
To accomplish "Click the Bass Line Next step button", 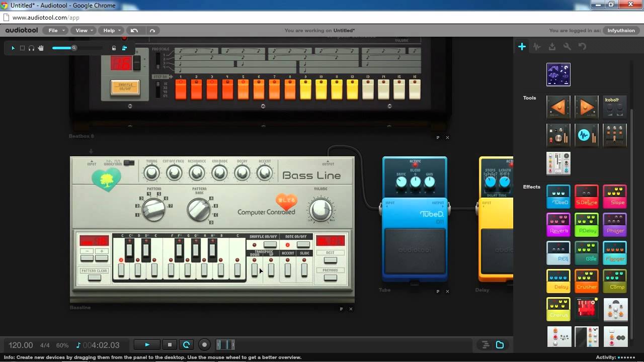I will [x=330, y=260].
